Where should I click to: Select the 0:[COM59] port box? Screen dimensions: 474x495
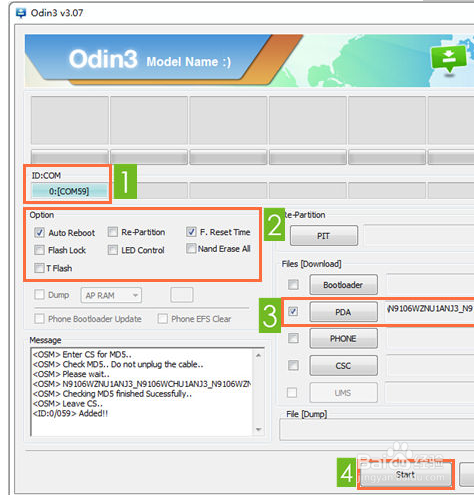(69, 191)
